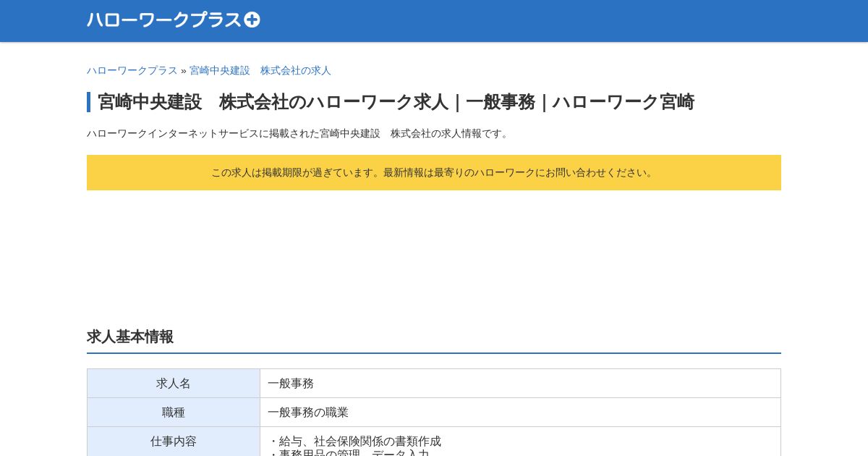Click the plus icon in header logo
Screen dimensions: 868x456
252,20
